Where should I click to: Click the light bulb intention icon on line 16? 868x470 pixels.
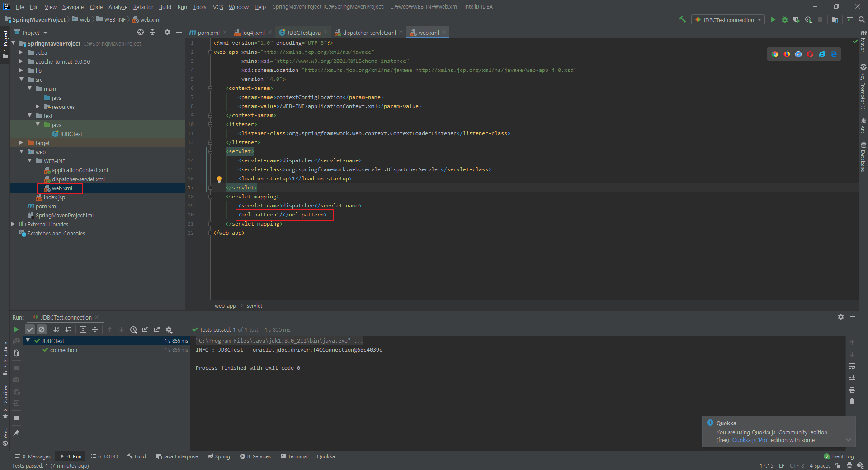pos(219,179)
